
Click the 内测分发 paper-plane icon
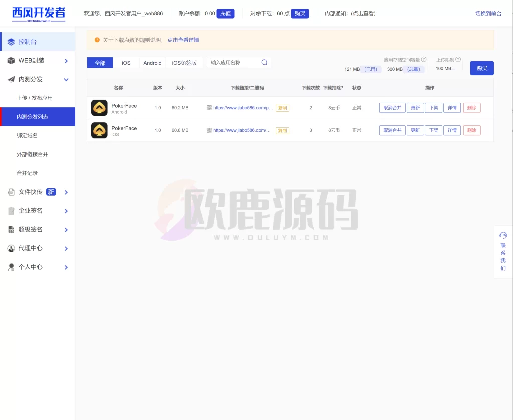(x=10, y=79)
